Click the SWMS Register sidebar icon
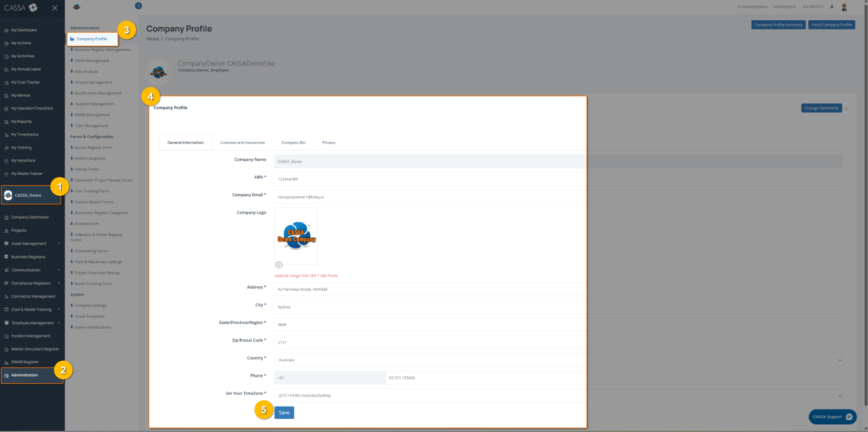868x432 pixels. [6, 362]
